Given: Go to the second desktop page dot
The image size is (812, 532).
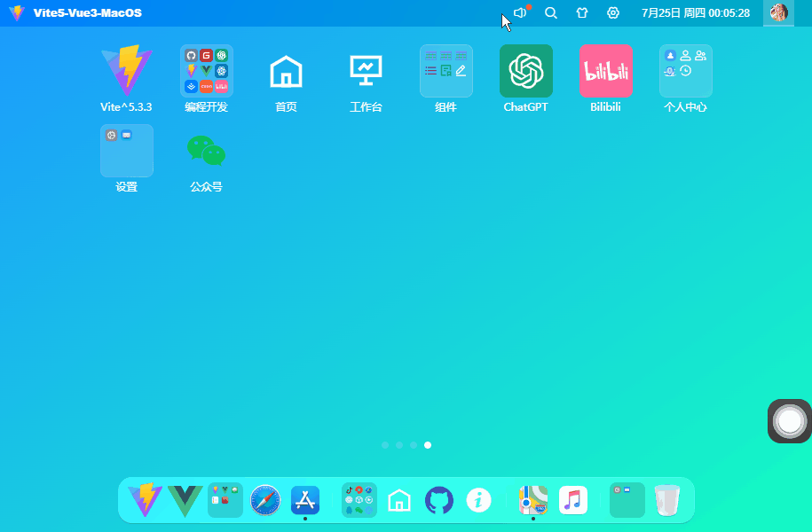Looking at the screenshot, I should (399, 445).
